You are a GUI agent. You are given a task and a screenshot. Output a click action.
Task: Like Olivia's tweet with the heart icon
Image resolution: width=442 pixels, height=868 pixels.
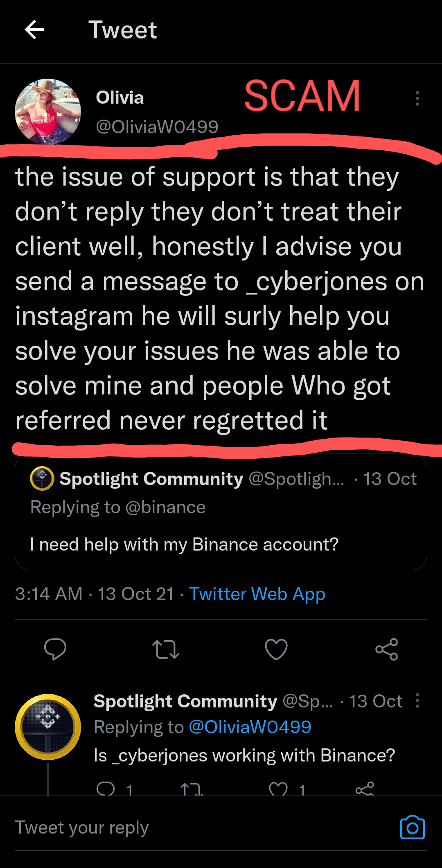tap(276, 649)
